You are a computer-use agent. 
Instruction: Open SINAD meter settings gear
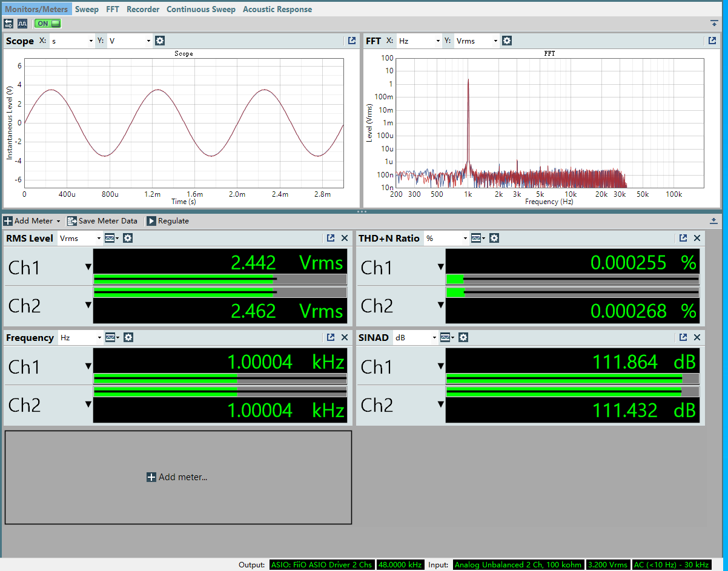point(463,337)
